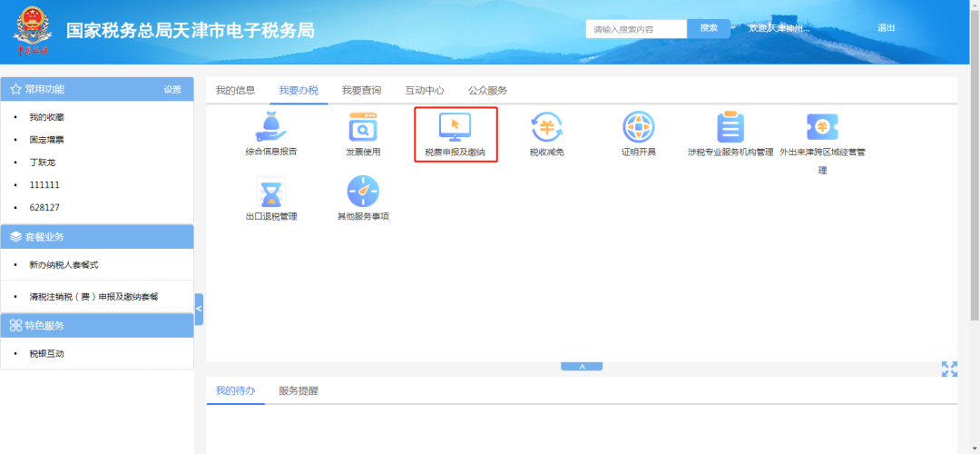This screenshot has width=980, height=454.
Task: Click the fullscreen expand icon
Action: tap(949, 369)
